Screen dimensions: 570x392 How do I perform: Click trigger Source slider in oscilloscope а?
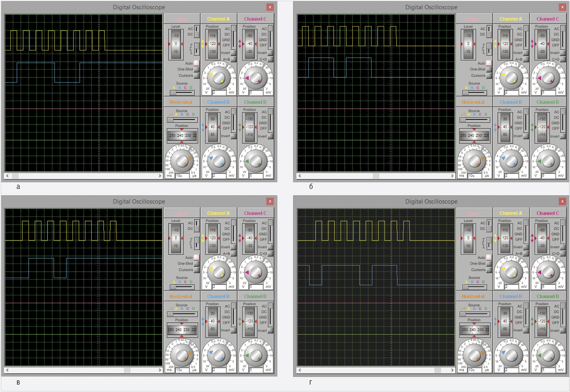pos(182,92)
